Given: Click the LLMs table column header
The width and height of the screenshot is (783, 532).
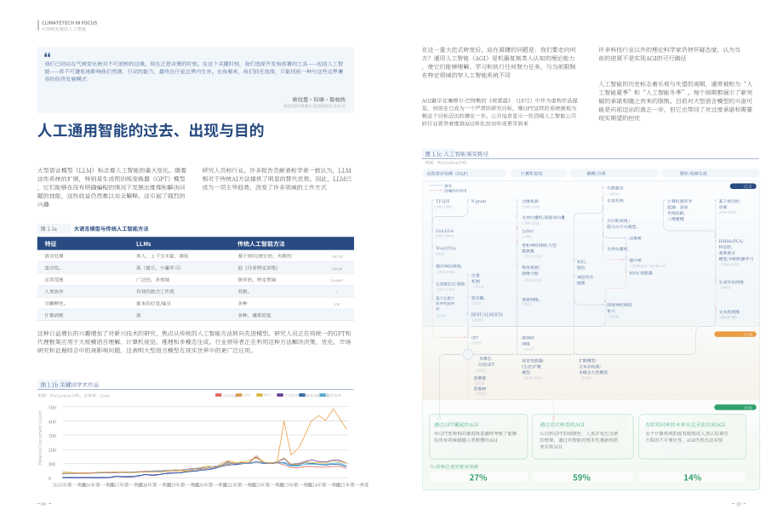Looking at the screenshot, I should pos(143,243).
